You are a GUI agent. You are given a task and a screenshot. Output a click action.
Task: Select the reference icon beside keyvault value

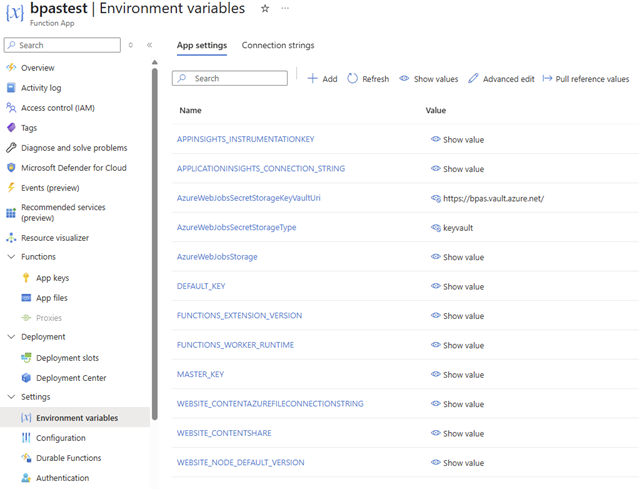pyautogui.click(x=436, y=228)
